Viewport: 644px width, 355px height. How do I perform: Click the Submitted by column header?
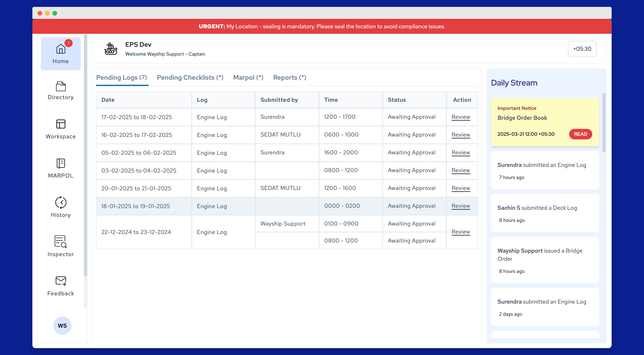coord(287,100)
